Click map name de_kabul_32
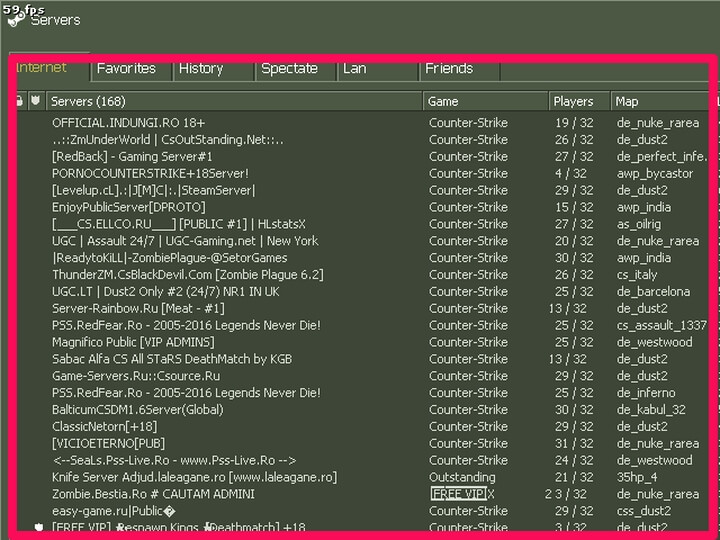The width and height of the screenshot is (720, 540). click(651, 410)
